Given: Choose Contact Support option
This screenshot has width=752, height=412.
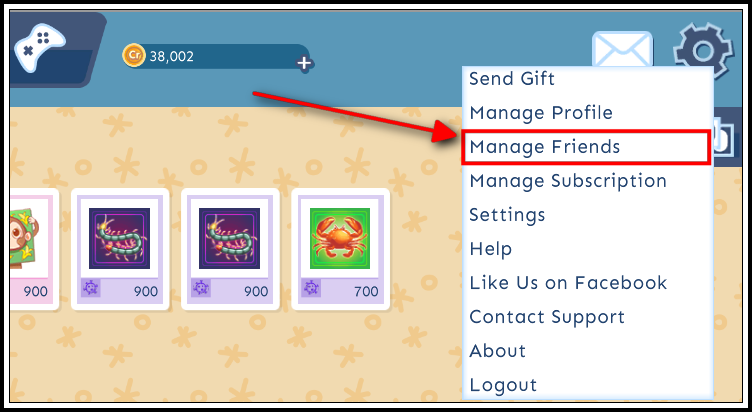Looking at the screenshot, I should coord(547,317).
